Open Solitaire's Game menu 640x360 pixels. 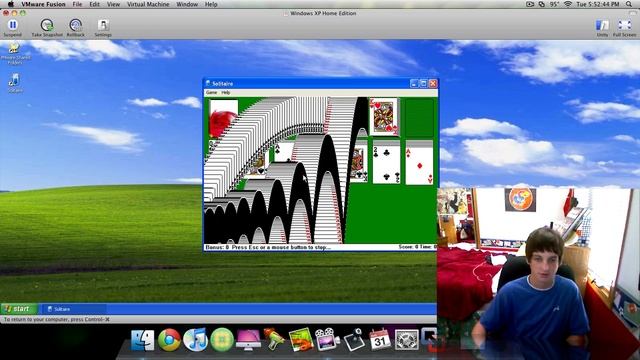(x=211, y=93)
